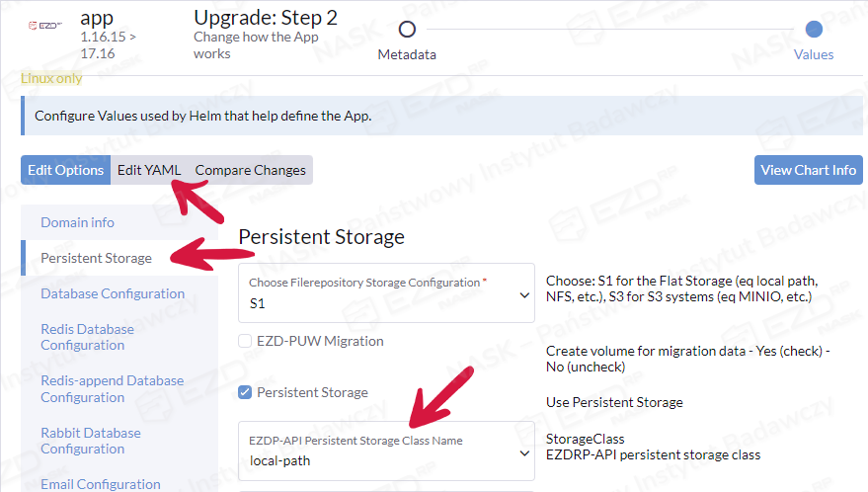
Task: Switch to Edit YAML tab
Action: [149, 170]
